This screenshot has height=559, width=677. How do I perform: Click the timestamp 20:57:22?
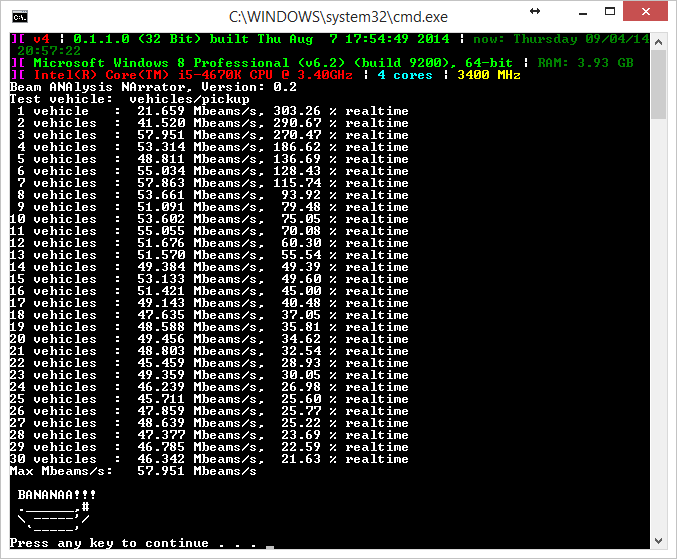point(49,51)
